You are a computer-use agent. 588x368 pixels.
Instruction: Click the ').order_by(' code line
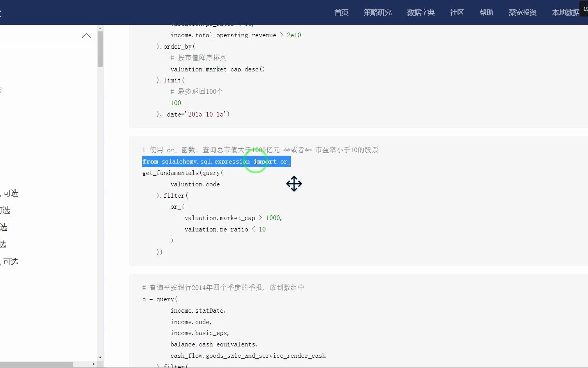[x=176, y=47]
